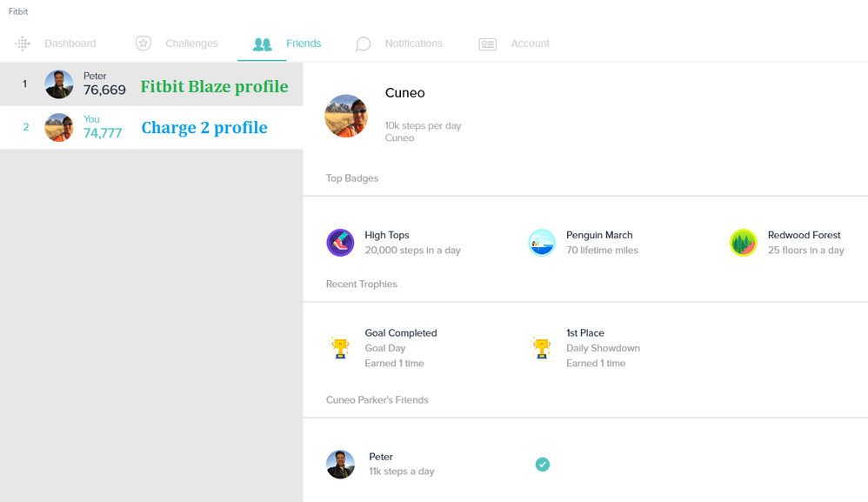Screen dimensions: 868x502
Task: Click the Goal Completed trophy icon
Action: 340,348
